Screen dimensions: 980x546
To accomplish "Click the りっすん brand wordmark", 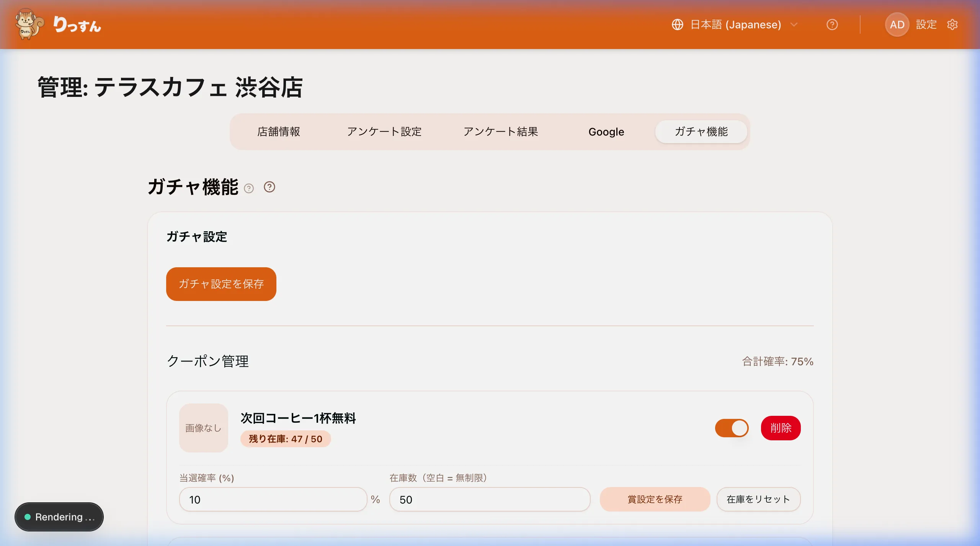I will tap(77, 25).
